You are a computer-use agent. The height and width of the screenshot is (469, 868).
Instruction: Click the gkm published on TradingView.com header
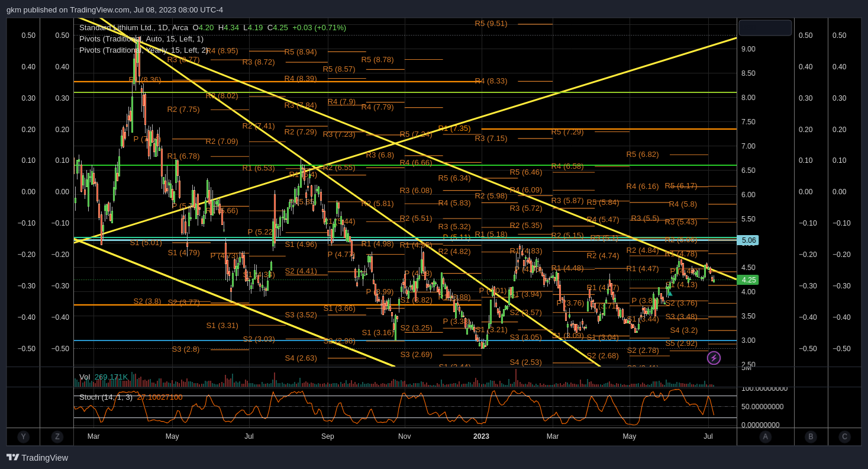[x=115, y=9]
